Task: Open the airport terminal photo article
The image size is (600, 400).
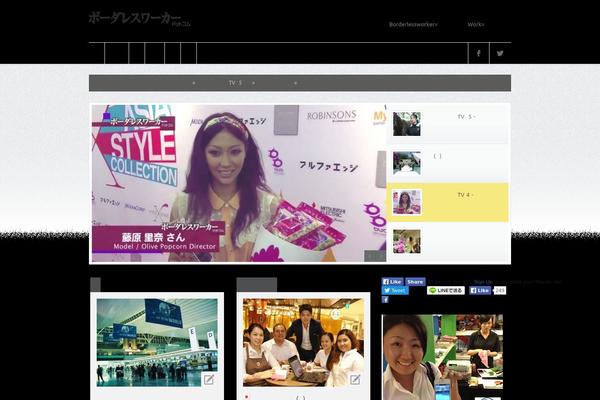Action: point(157,343)
